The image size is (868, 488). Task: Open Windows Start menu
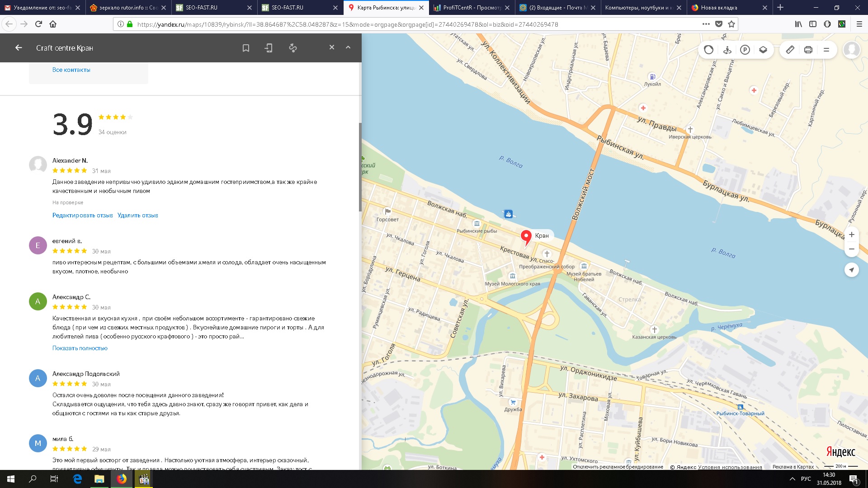(11, 479)
